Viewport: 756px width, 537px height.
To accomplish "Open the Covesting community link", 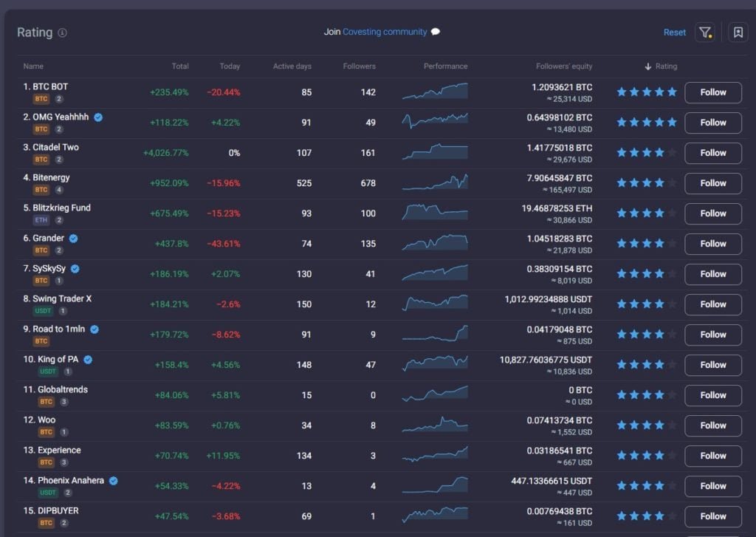I will pos(385,32).
